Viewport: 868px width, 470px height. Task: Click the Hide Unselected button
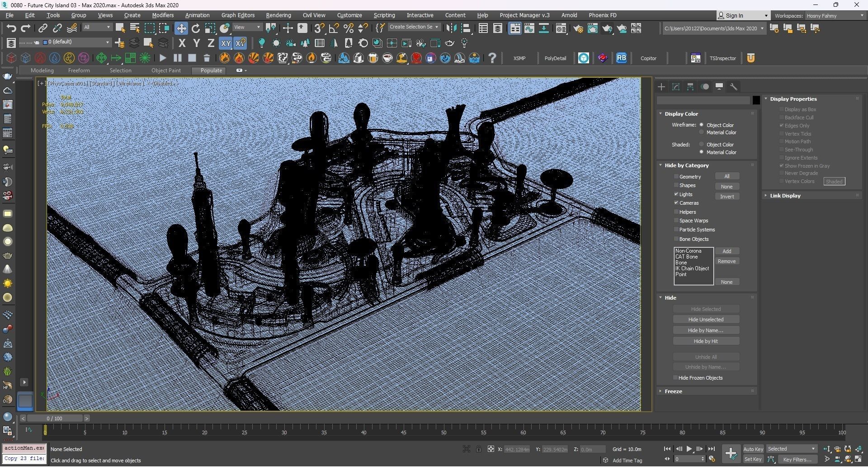coord(706,320)
